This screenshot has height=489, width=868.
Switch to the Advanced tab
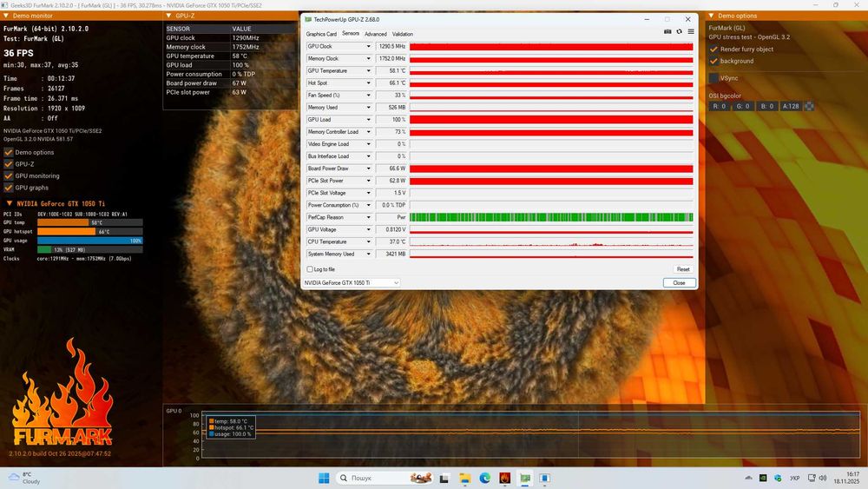(375, 34)
